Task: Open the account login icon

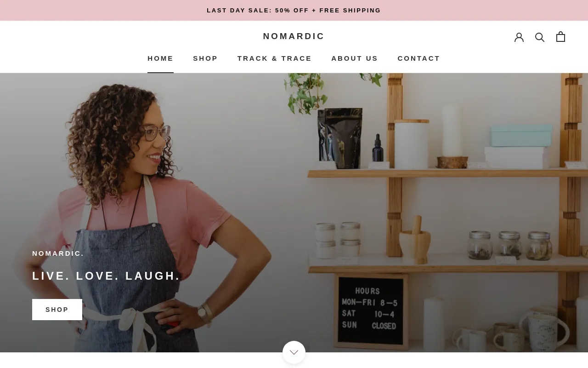Action: click(x=519, y=37)
